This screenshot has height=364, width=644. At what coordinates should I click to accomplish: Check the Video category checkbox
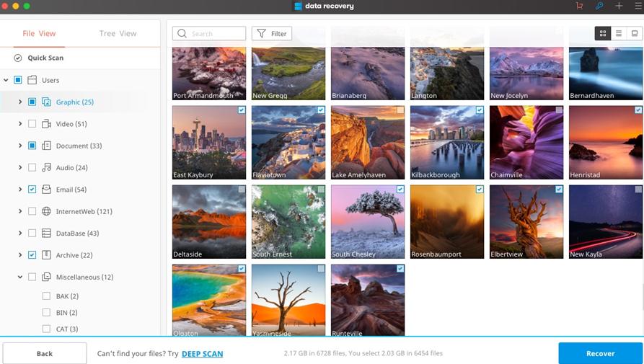pyautogui.click(x=32, y=124)
